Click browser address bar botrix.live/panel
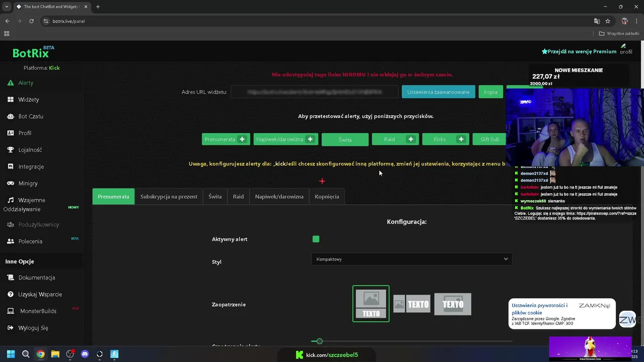The height and width of the screenshot is (362, 644). click(x=68, y=21)
